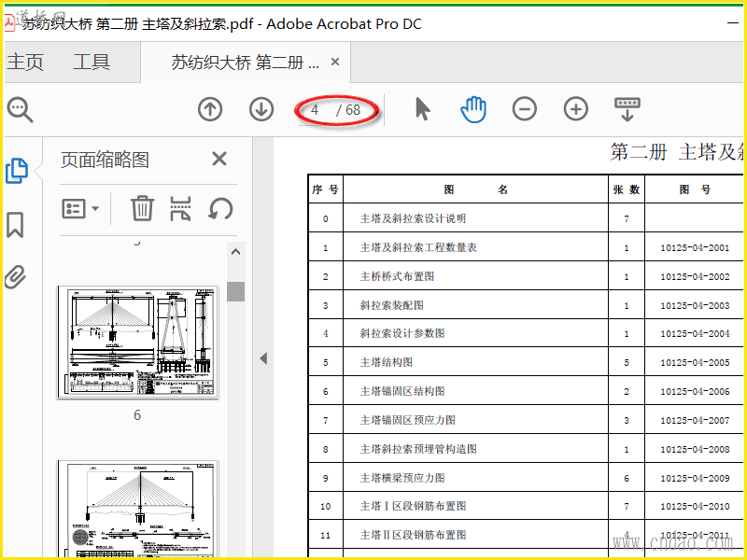Image resolution: width=747 pixels, height=560 pixels.
Task: Click the print pages thumbnail icon
Action: coord(180,208)
